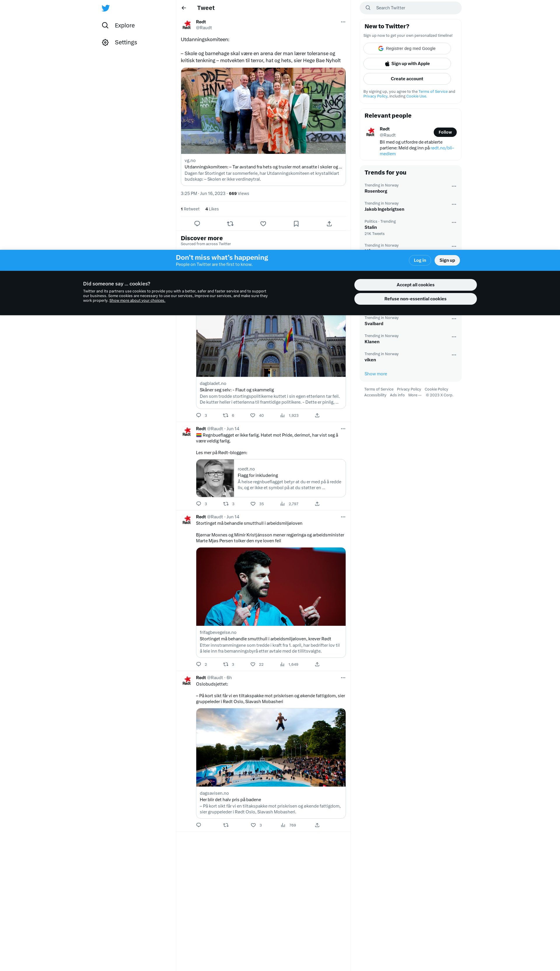Open Show more about your choices link
This screenshot has width=560, height=971.
tap(137, 301)
